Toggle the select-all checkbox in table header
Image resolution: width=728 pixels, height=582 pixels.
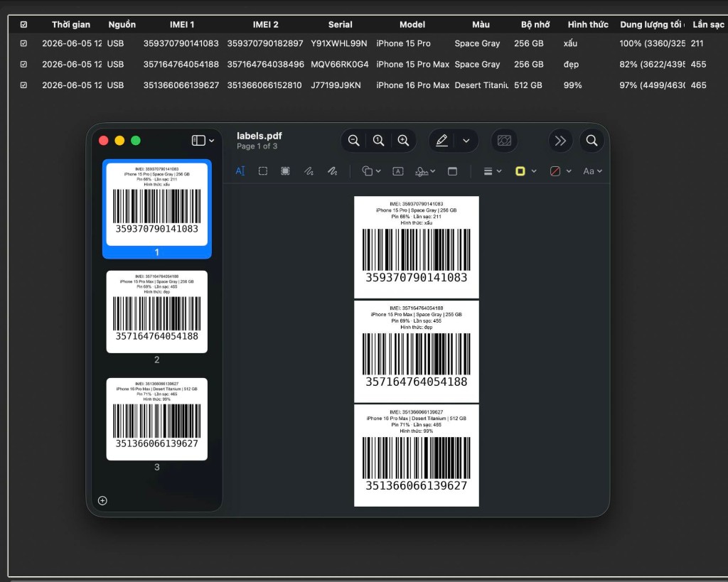[23, 25]
